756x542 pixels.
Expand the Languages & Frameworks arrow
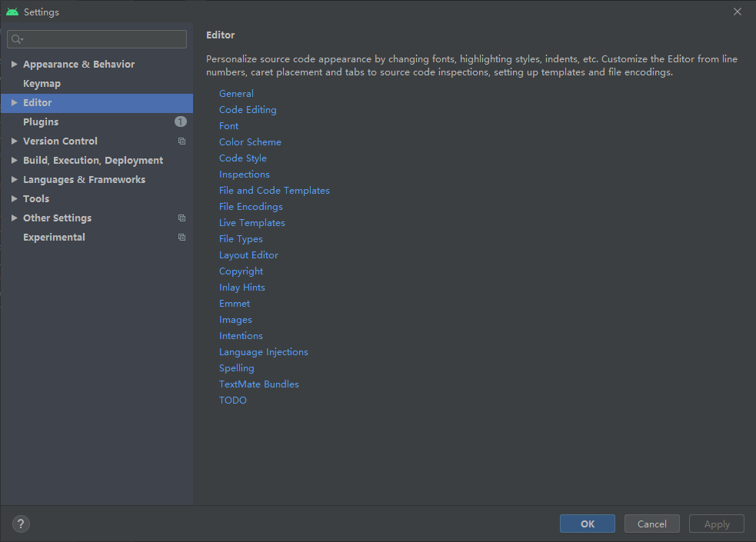coord(15,180)
